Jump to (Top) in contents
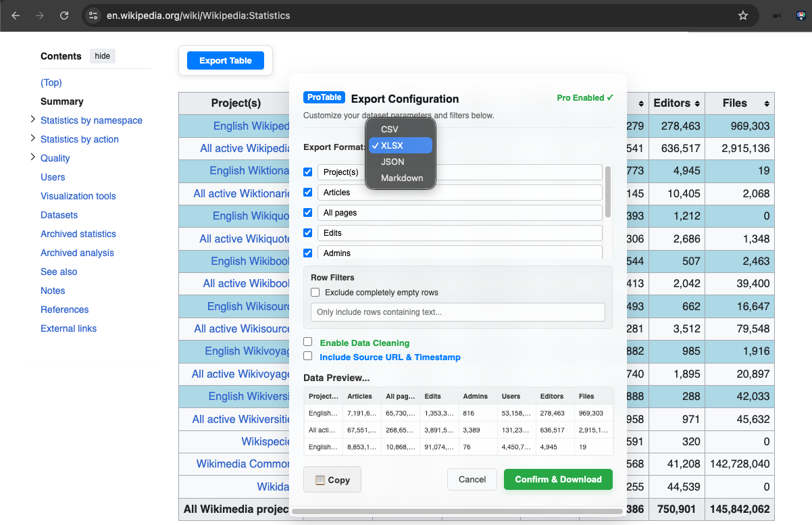Viewport: 812px width, 525px height. 51,82
